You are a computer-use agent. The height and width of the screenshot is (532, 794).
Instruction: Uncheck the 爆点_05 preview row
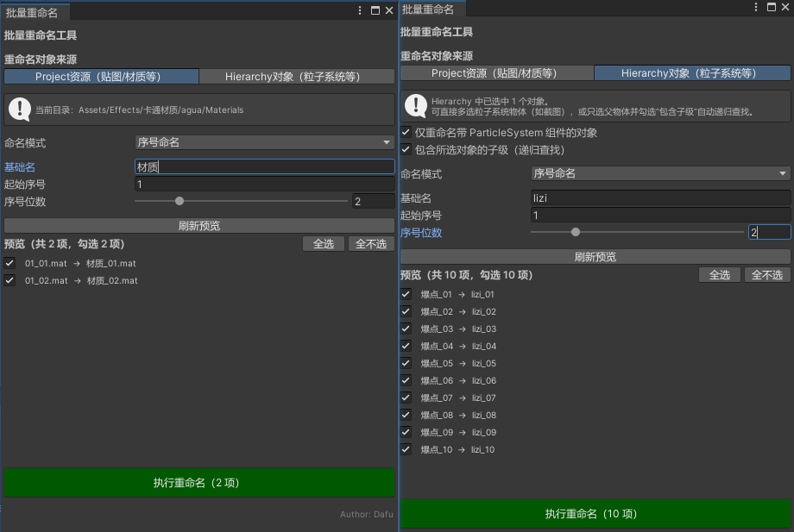coord(406,363)
